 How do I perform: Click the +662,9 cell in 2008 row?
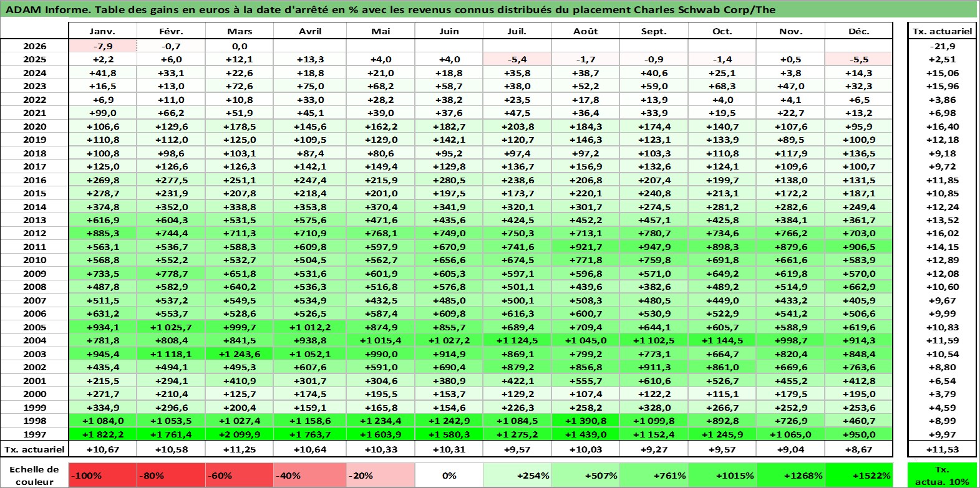pos(859,287)
